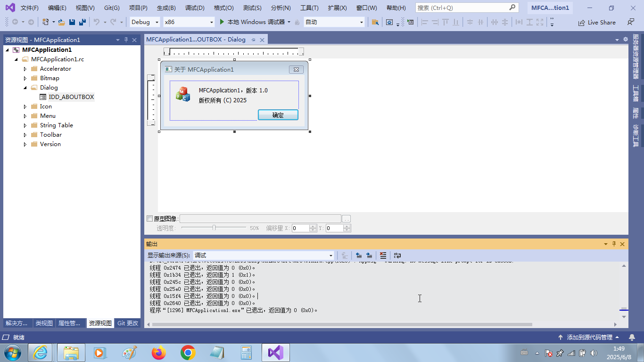Click the Undo arrow icon
Screen dimensions: 644x362
point(97,22)
